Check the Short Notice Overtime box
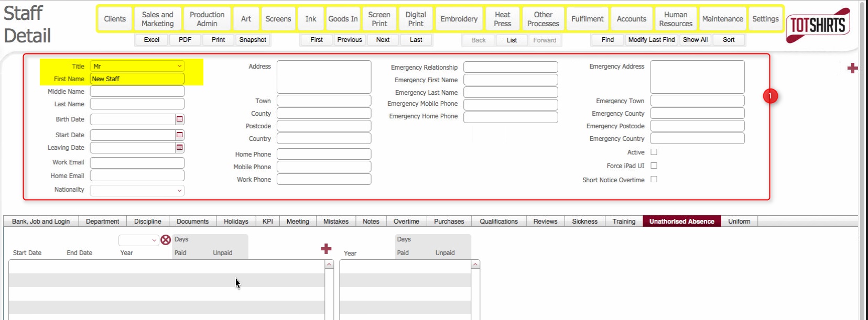The width and height of the screenshot is (868, 320). (654, 179)
